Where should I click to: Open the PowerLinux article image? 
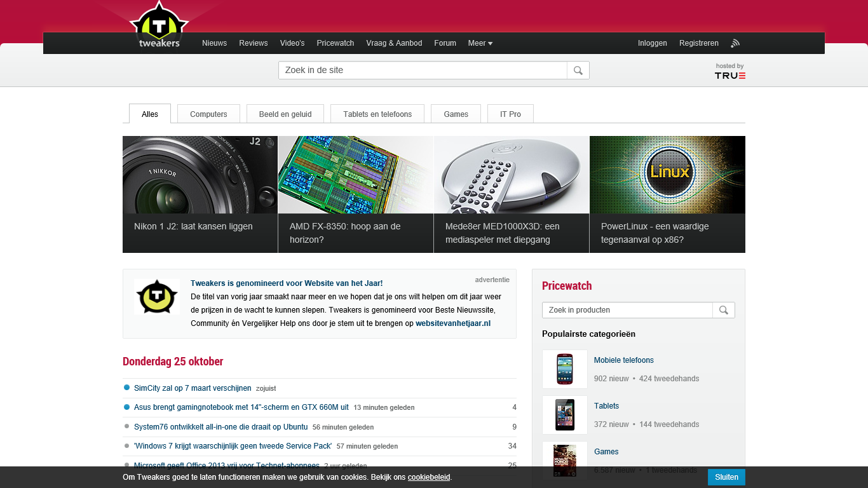[667, 175]
